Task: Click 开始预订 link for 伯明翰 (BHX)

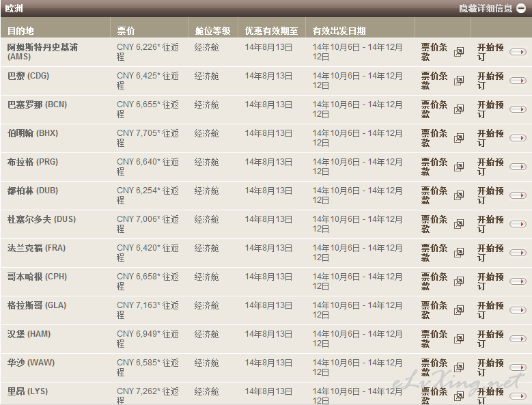Action: [490, 138]
